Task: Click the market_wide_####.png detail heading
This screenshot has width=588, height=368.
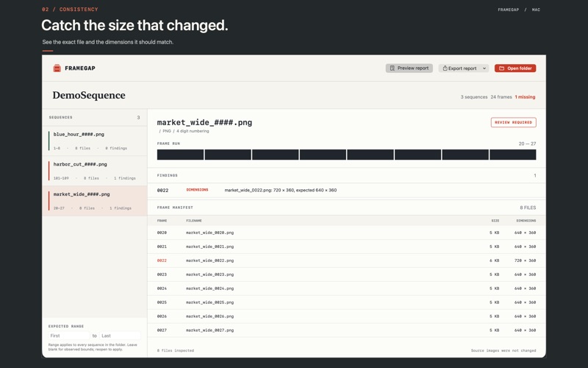Action: coord(204,122)
